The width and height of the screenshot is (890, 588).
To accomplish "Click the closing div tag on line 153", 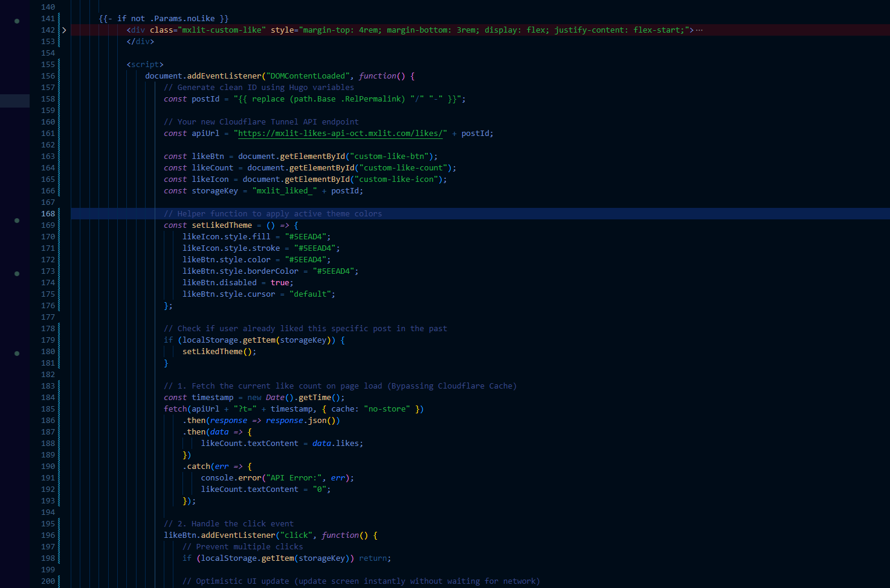I will click(140, 42).
